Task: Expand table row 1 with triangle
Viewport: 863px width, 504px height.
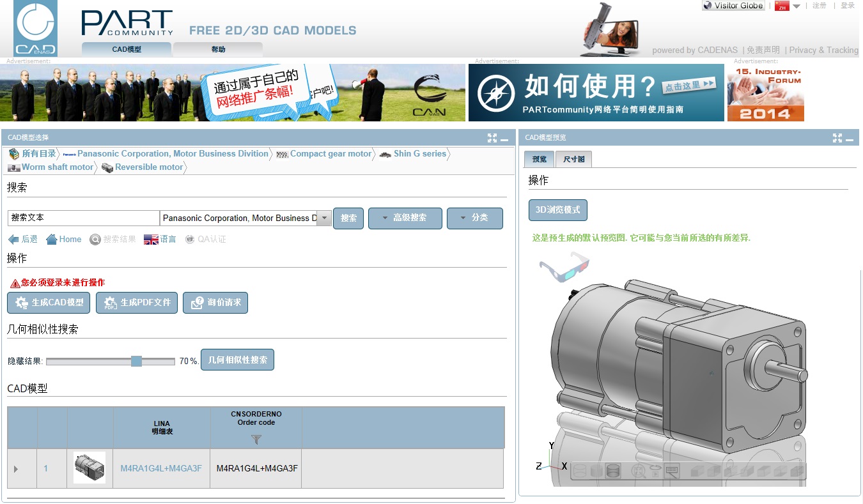Action: point(16,469)
